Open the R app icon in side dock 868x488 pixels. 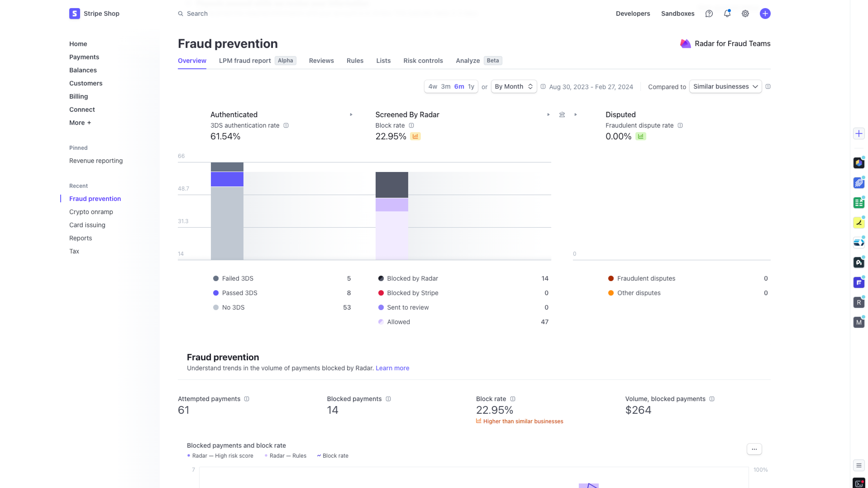pyautogui.click(x=859, y=302)
